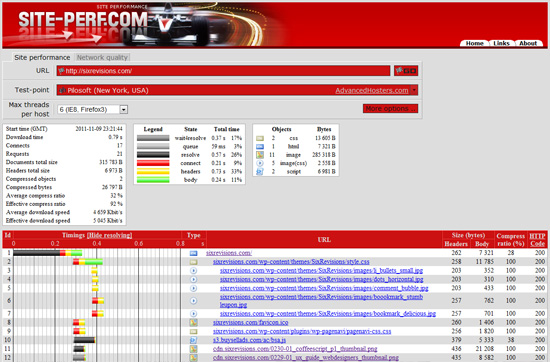
Task: Click the html icon in Objects table
Action: [x=260, y=146]
